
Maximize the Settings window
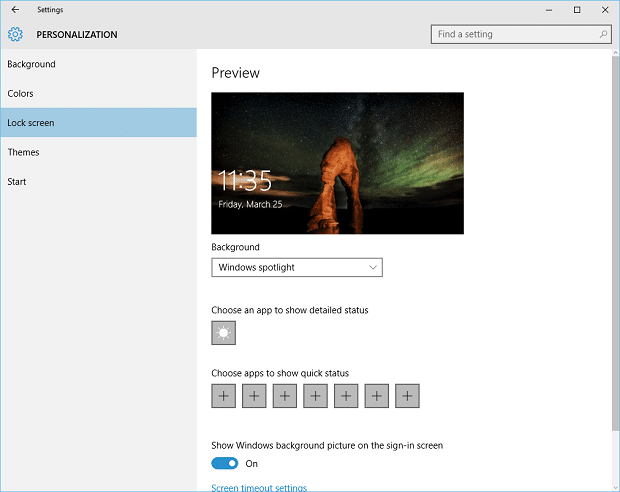pos(577,10)
